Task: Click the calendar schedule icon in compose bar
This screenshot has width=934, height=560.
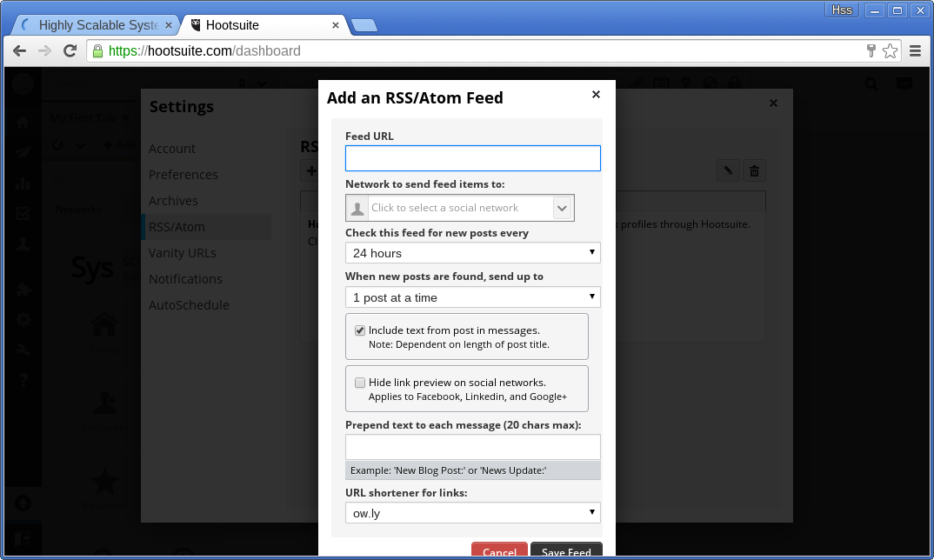Action: coord(661,83)
